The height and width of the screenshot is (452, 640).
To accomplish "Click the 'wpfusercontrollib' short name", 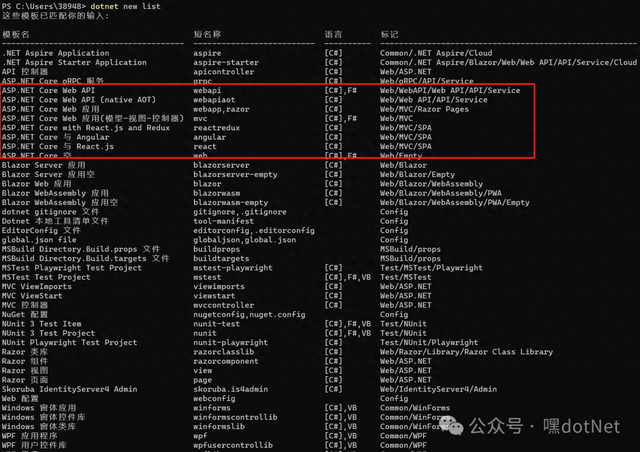I will [233, 445].
